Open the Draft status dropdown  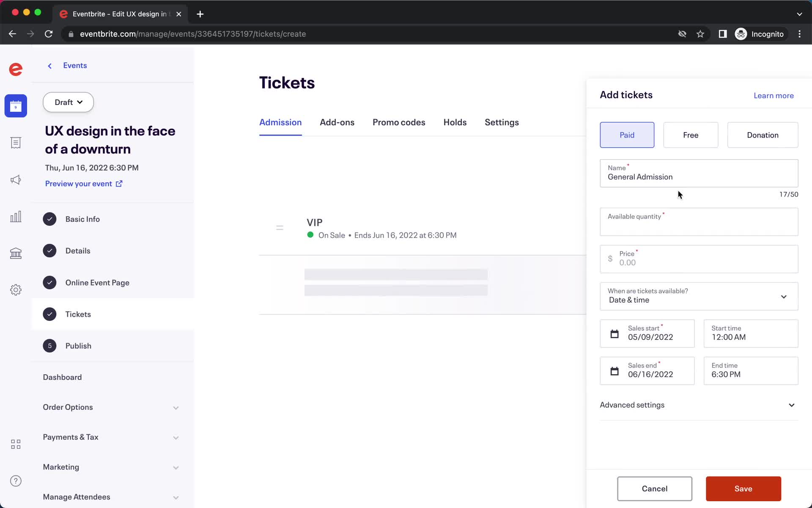pyautogui.click(x=68, y=102)
